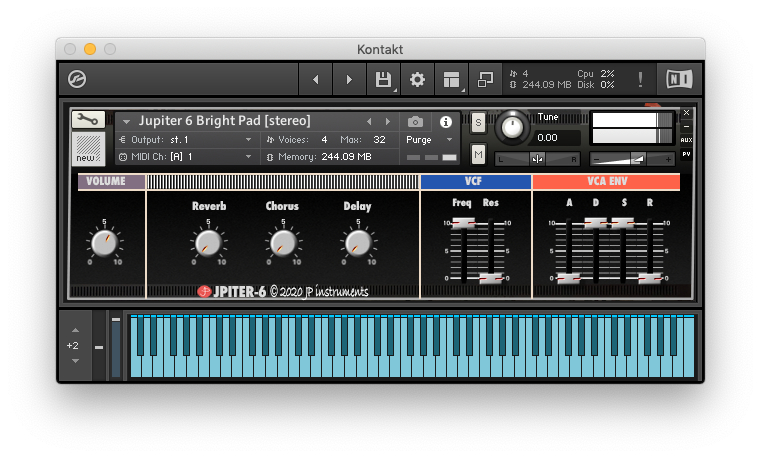Expand the instrument name dropdown triangle
Viewport: 761px width, 458px height.
click(x=126, y=121)
